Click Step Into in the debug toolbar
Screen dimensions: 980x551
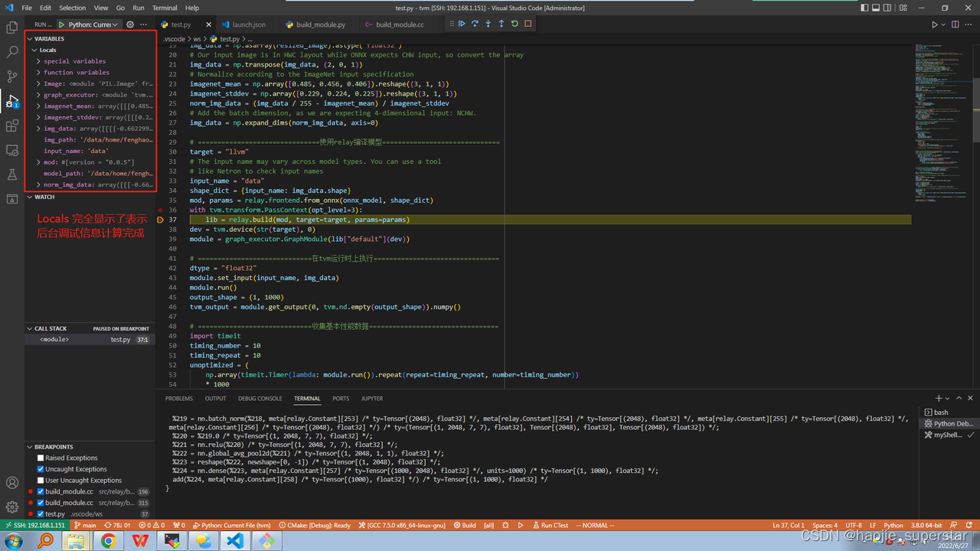488,24
